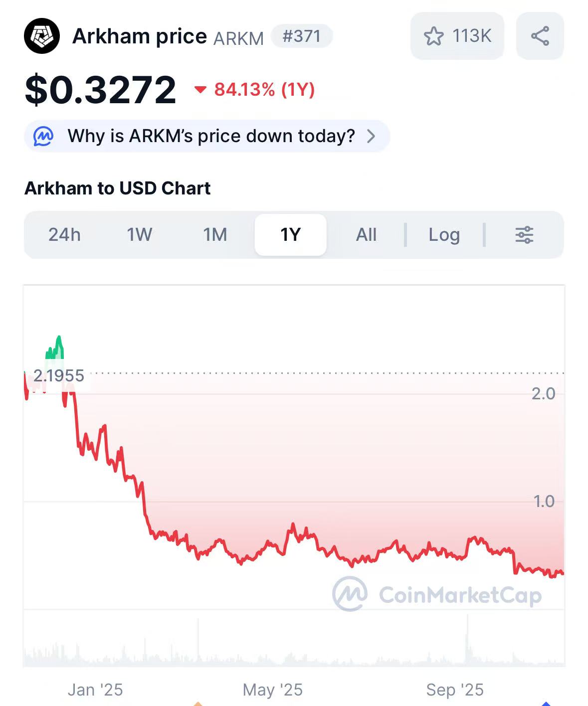Click the Arkham logo icon

(x=42, y=36)
